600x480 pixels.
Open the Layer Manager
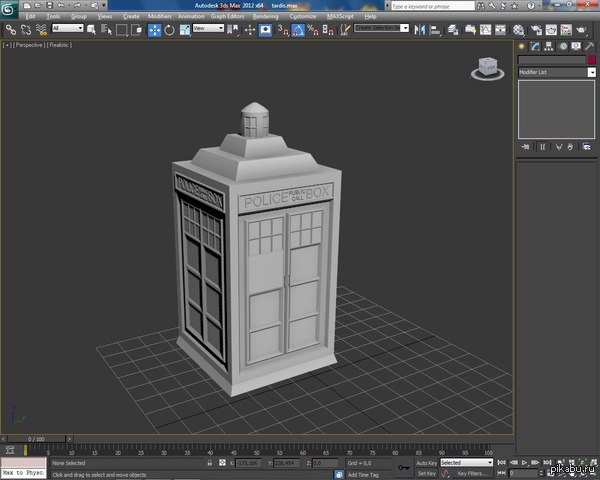(x=453, y=30)
